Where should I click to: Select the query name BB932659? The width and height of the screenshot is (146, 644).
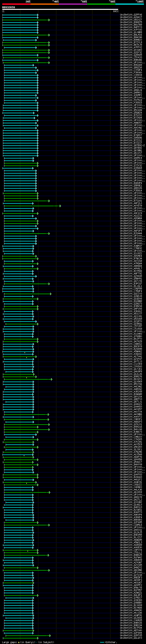click(8, 7)
